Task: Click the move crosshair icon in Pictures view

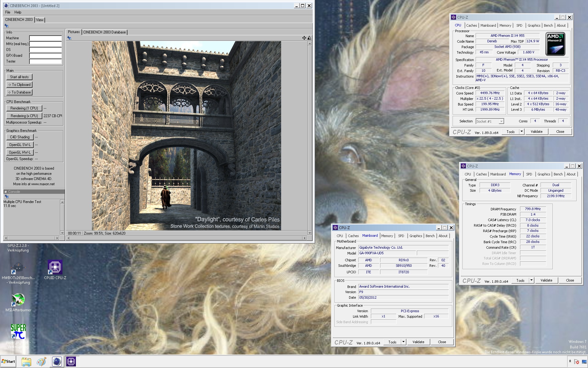Action: point(304,38)
